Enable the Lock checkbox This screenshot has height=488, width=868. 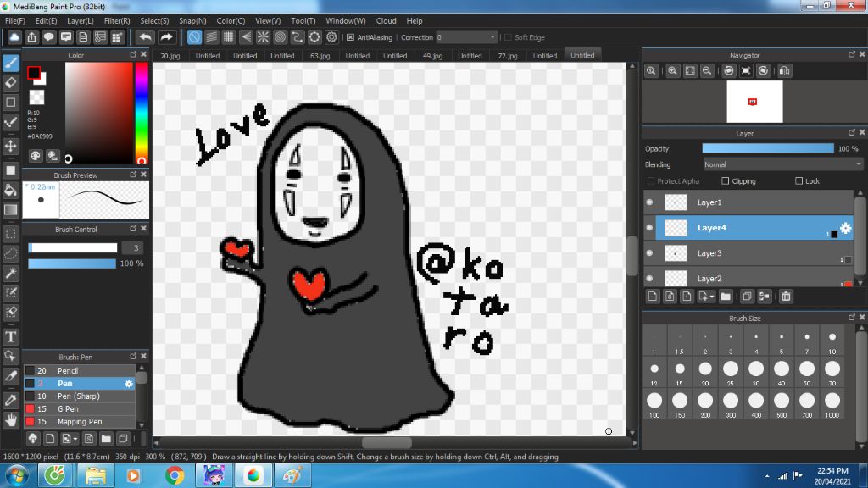[x=798, y=181]
